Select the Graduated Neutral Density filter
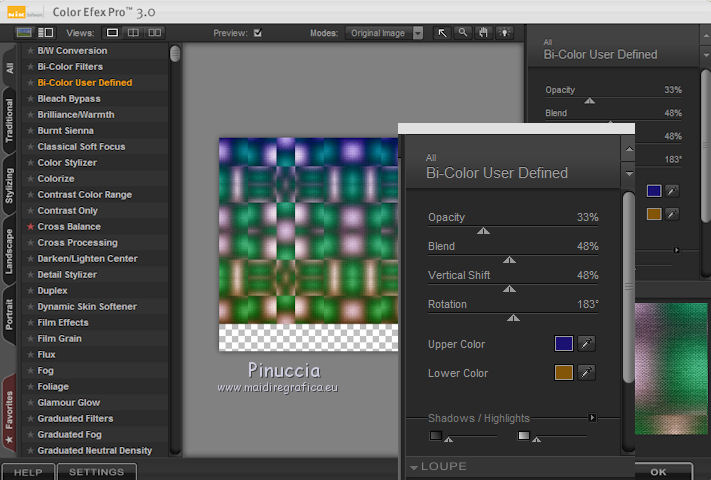The image size is (711, 480). (95, 451)
